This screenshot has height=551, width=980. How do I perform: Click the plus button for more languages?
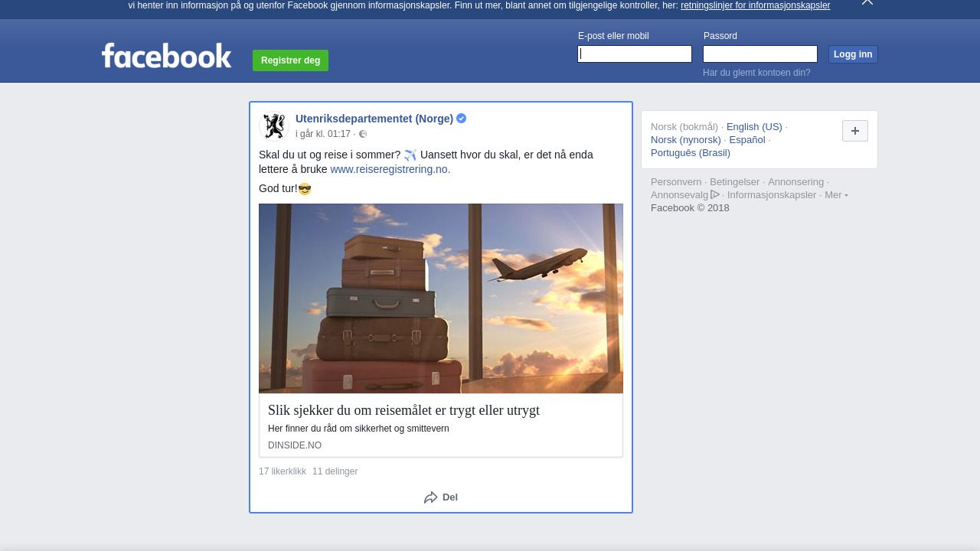855,131
